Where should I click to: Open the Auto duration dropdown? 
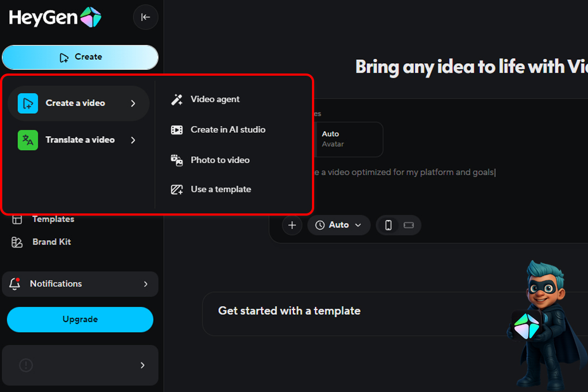coord(339,225)
